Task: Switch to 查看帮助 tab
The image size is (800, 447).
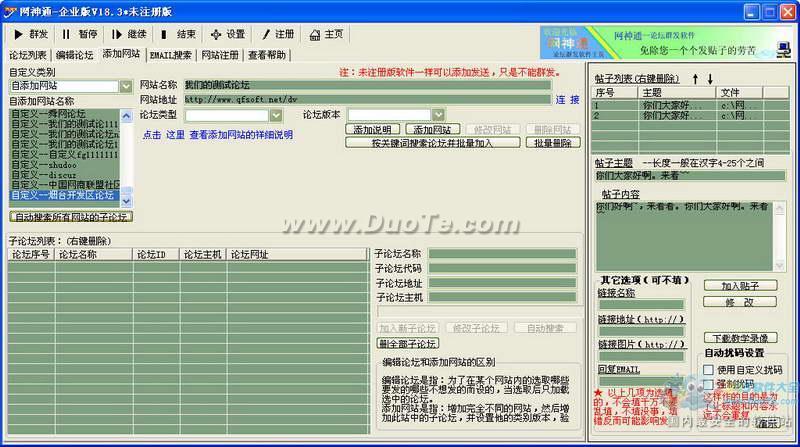Action: coord(267,55)
